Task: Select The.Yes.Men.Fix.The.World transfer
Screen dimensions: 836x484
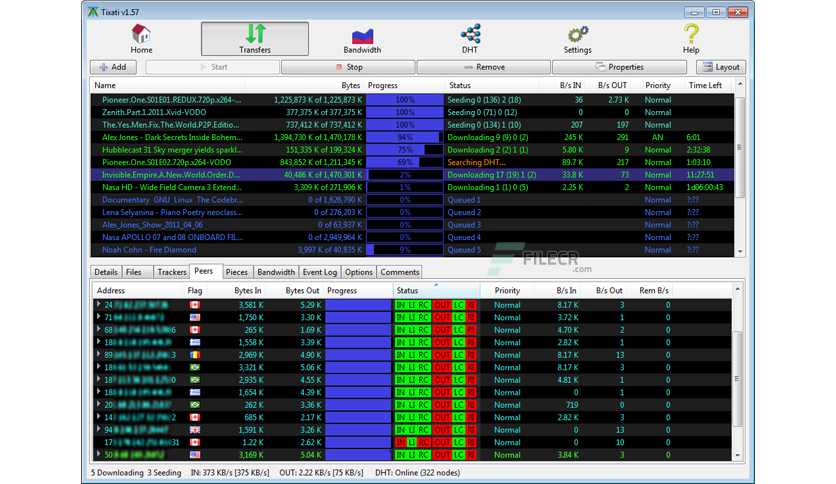Action: (412, 125)
